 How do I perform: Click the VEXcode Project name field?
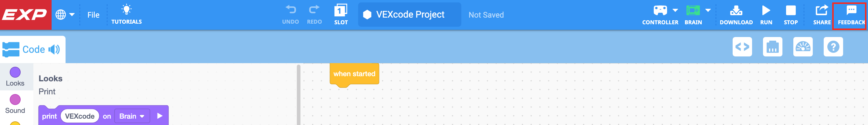click(409, 15)
